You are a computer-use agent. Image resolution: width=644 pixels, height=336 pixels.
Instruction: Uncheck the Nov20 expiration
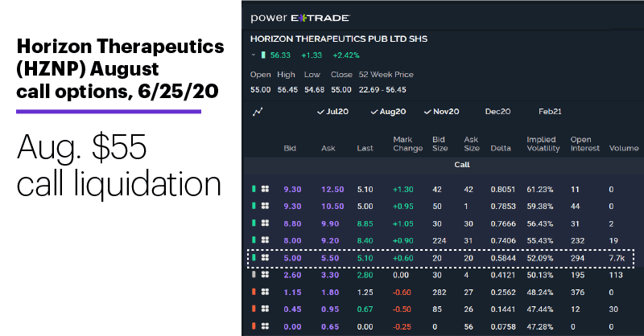click(441, 112)
